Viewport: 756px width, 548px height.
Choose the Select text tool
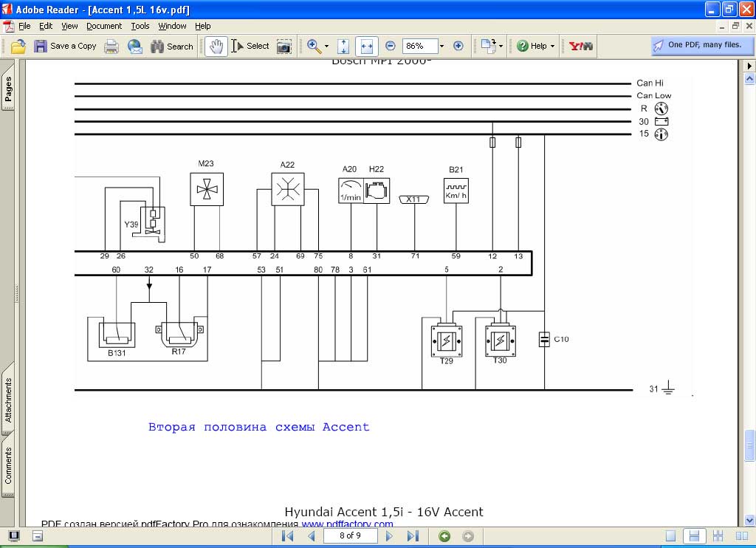point(250,47)
